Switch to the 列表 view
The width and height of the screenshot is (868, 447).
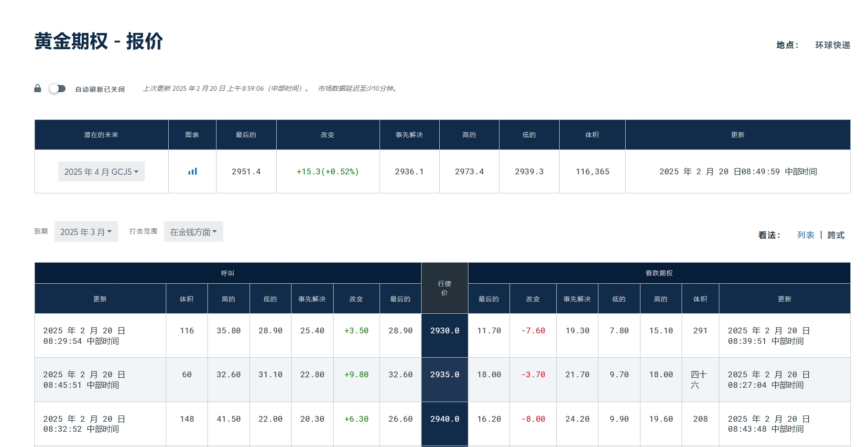point(805,235)
